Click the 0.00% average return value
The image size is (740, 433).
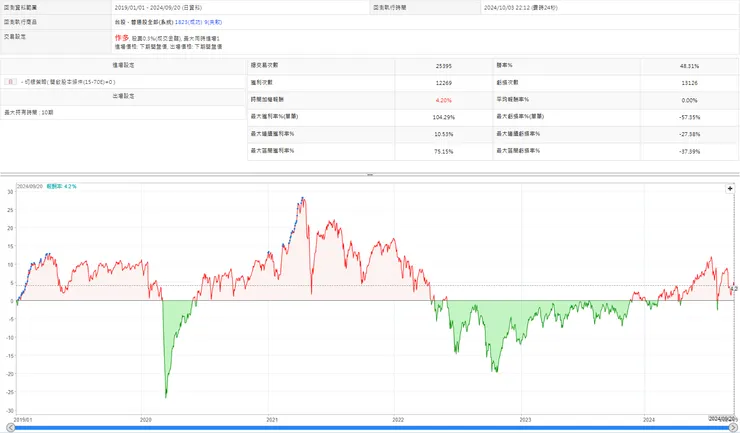click(690, 100)
